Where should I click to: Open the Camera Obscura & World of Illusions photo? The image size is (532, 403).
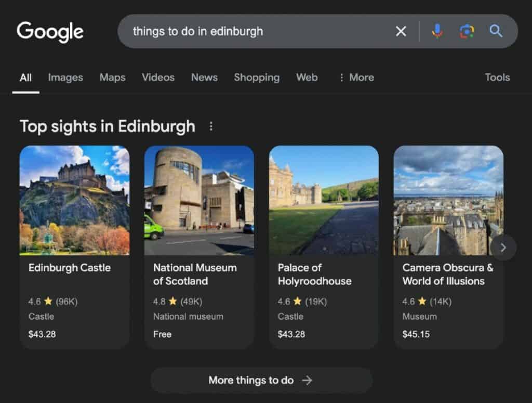[448, 200]
